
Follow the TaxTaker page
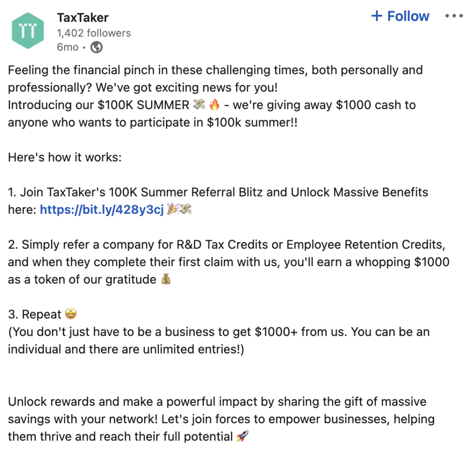pos(400,16)
